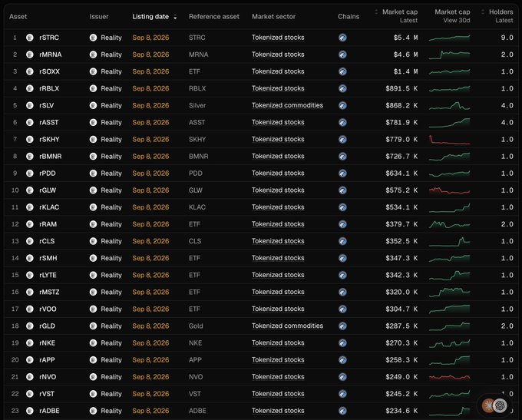Click the rSMH asset name

tap(48, 259)
